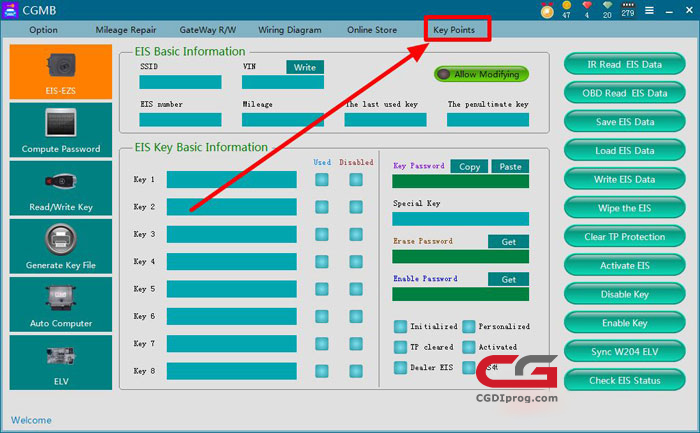The width and height of the screenshot is (700, 433).
Task: Toggle the Allow Modifying switch
Action: (481, 74)
